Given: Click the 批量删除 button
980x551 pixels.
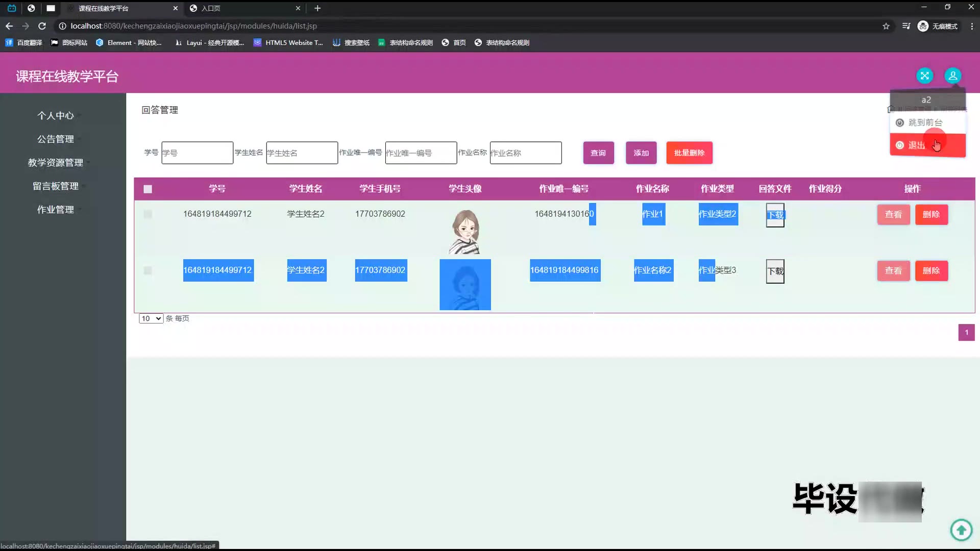Looking at the screenshot, I should [x=689, y=153].
